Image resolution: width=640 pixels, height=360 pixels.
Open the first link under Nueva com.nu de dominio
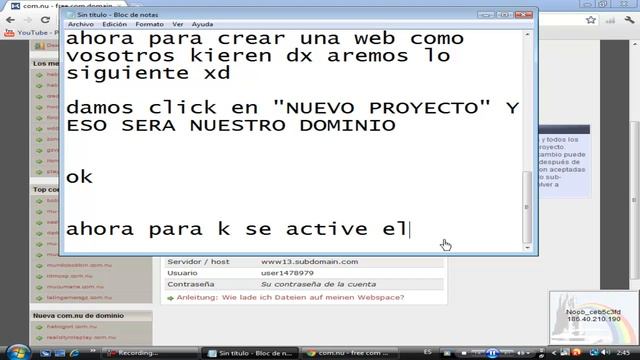(x=71, y=327)
